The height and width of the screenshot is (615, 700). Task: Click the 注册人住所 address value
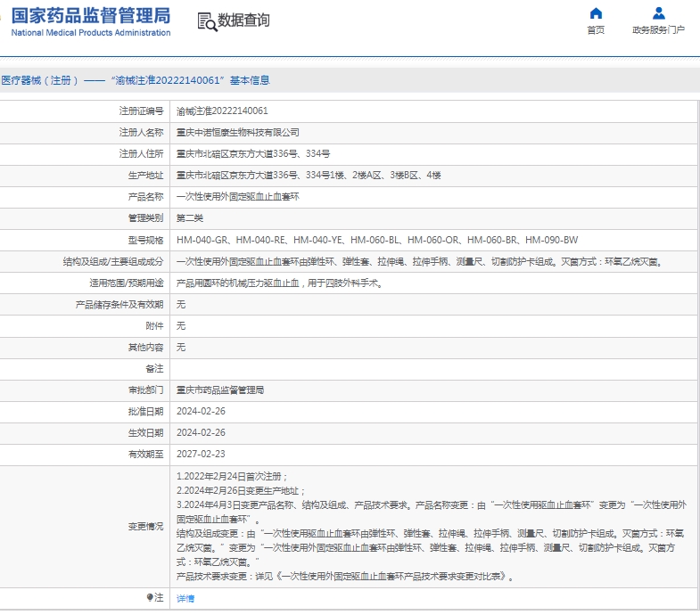(x=253, y=154)
